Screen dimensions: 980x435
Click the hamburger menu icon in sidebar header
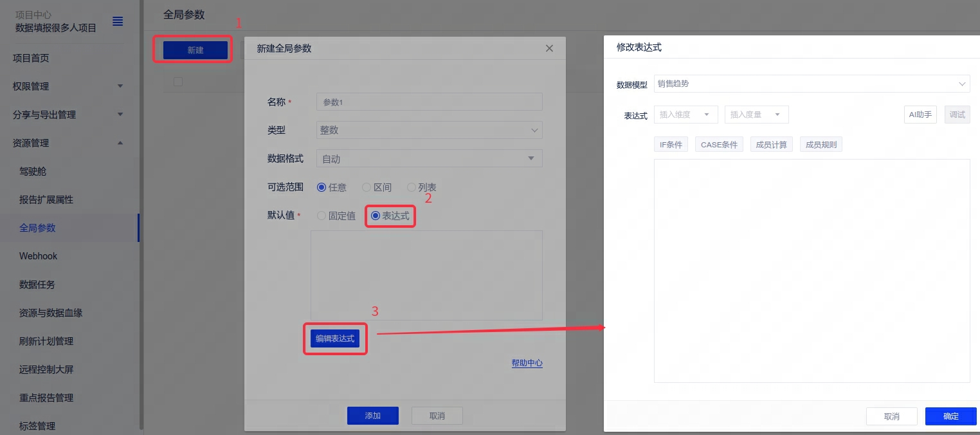click(x=118, y=21)
